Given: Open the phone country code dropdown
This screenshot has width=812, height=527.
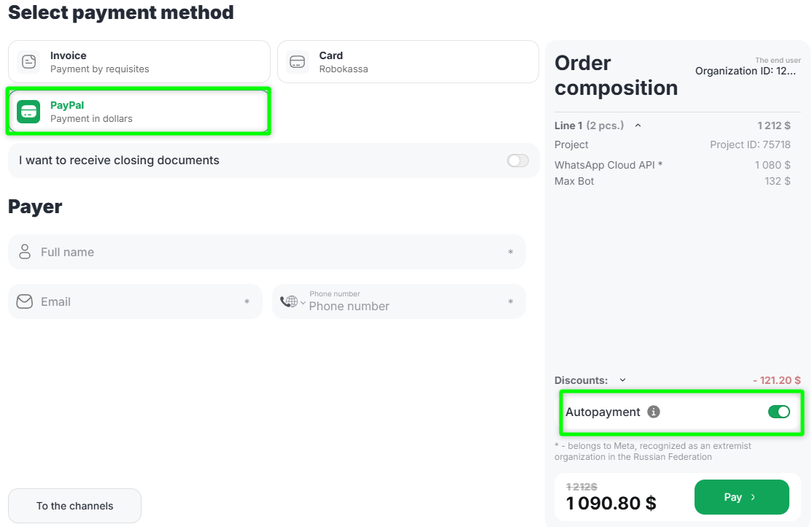Looking at the screenshot, I should pyautogui.click(x=303, y=302).
